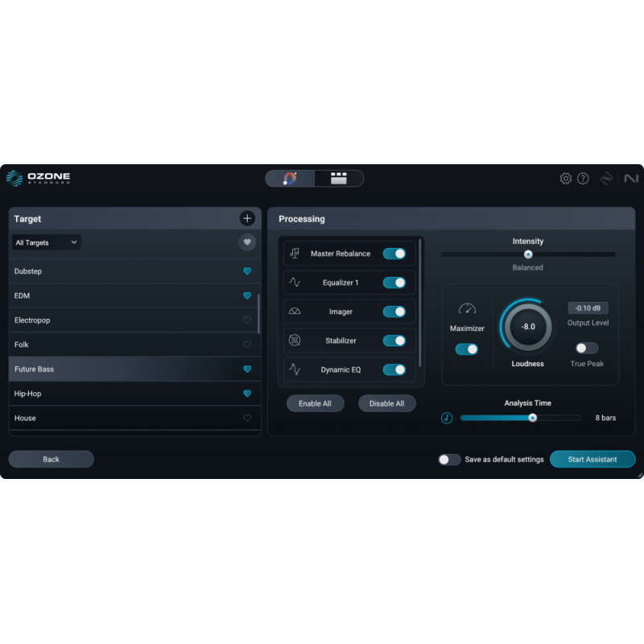Click the Maximizer meter icon
644x644 pixels.
click(467, 308)
